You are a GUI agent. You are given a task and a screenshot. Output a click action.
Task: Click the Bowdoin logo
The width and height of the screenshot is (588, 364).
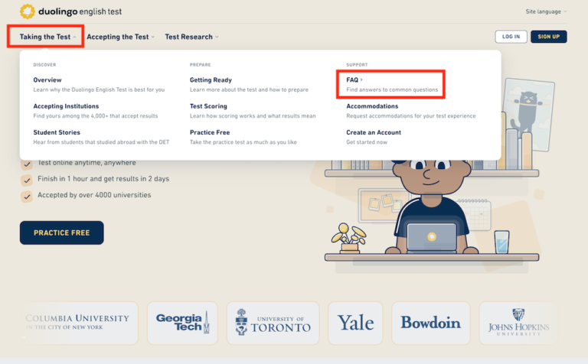pos(430,323)
